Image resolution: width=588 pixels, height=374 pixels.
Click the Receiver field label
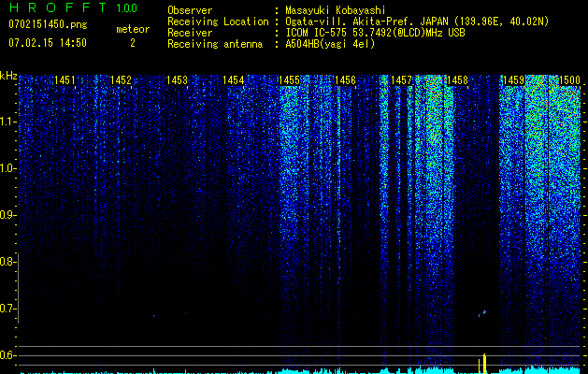pos(190,33)
